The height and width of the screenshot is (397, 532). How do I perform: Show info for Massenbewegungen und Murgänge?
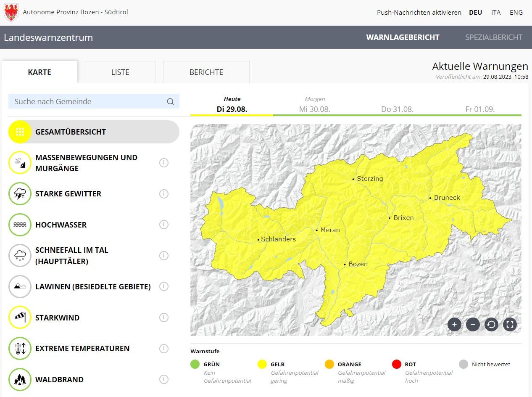pos(164,163)
